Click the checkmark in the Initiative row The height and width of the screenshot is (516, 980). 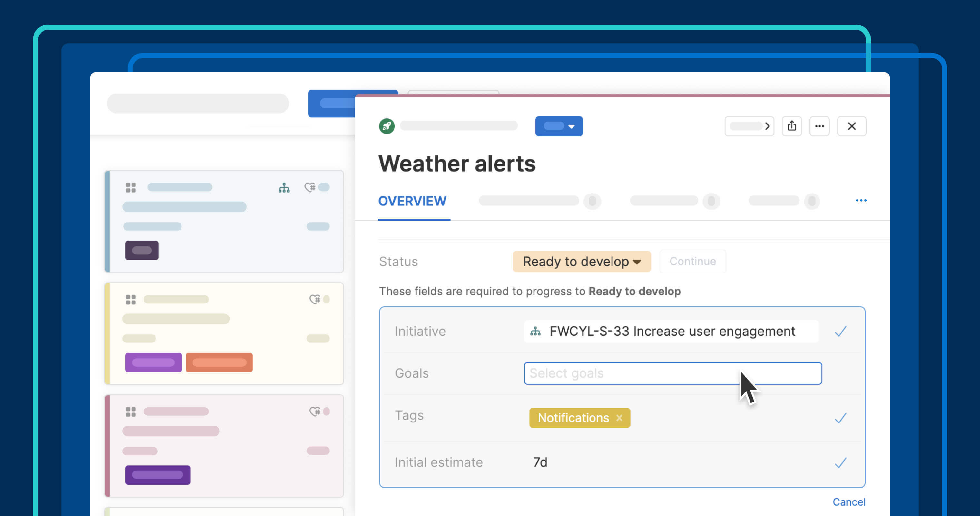pyautogui.click(x=840, y=331)
